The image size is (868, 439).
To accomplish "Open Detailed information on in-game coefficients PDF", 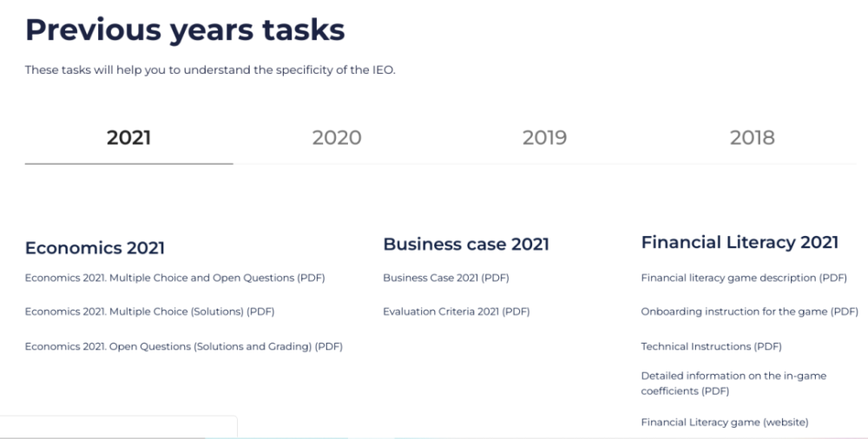I will (733, 383).
